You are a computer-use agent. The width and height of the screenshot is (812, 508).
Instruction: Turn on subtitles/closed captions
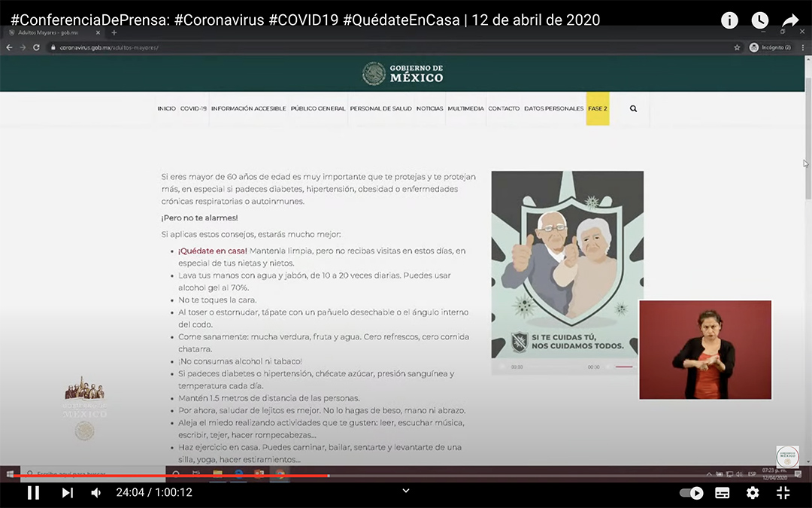722,493
